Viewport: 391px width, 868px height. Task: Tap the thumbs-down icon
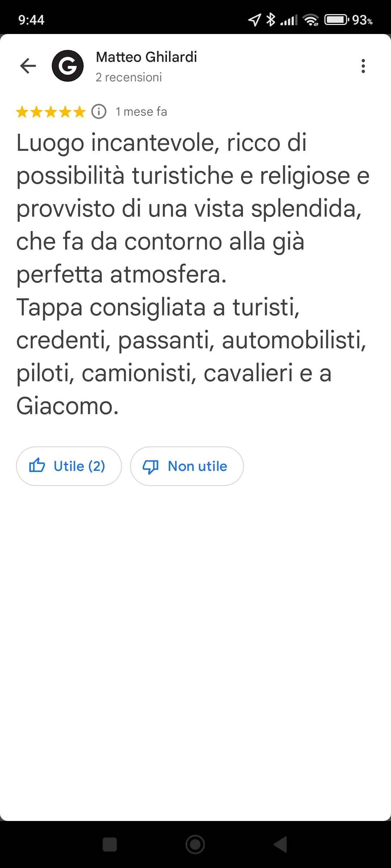(x=151, y=467)
